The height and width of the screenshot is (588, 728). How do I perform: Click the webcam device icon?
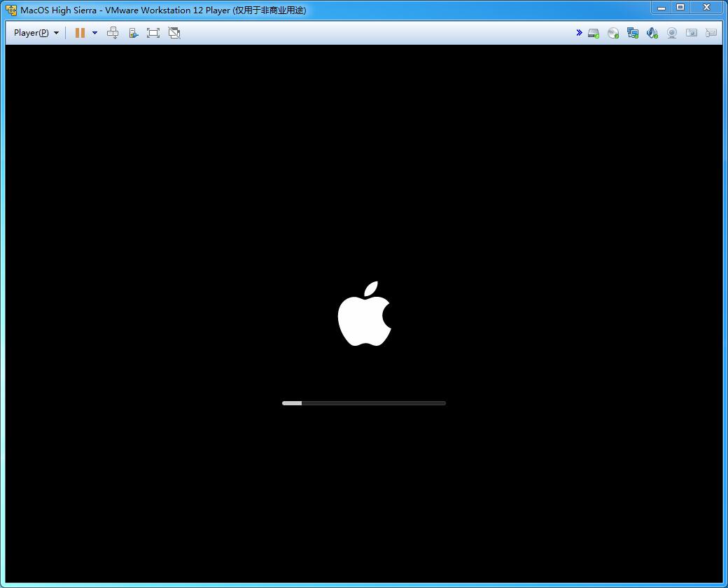pyautogui.click(x=672, y=33)
